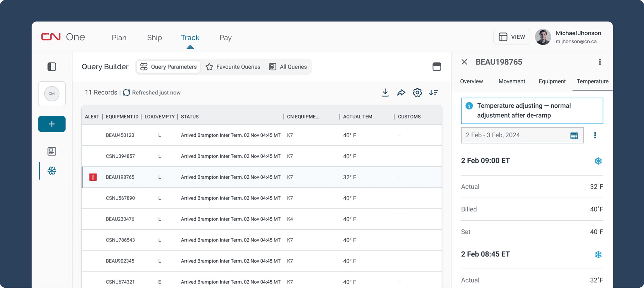Open the queries list sidebar icon
The height and width of the screenshot is (288, 644).
point(52,151)
